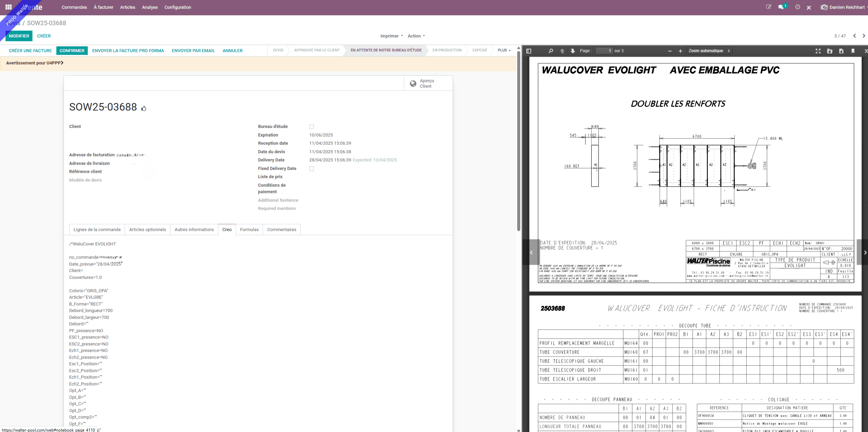Switch to Articles optionnels tab

pos(148,229)
